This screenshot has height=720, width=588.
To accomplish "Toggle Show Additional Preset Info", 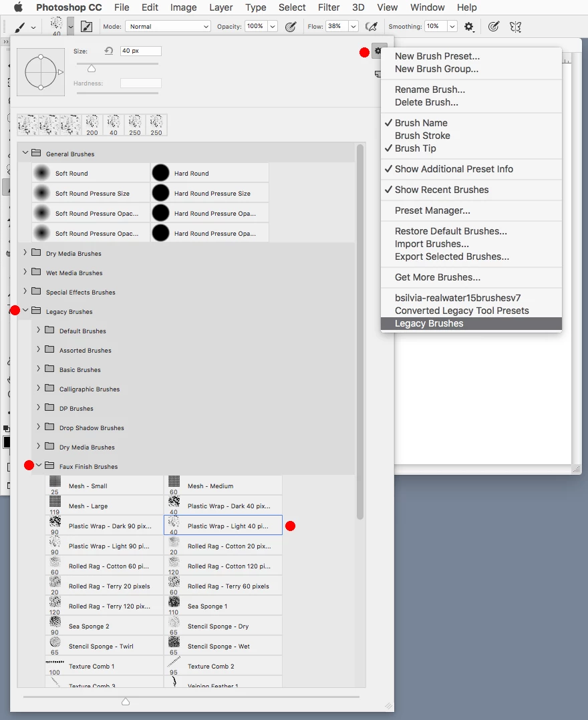I will pyautogui.click(x=471, y=169).
